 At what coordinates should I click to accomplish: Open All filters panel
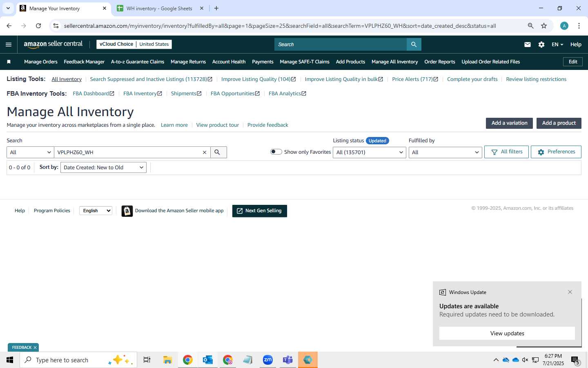(x=506, y=152)
